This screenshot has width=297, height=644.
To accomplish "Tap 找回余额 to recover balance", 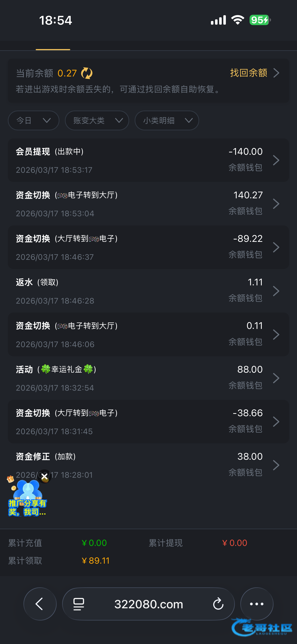I will coord(254,73).
